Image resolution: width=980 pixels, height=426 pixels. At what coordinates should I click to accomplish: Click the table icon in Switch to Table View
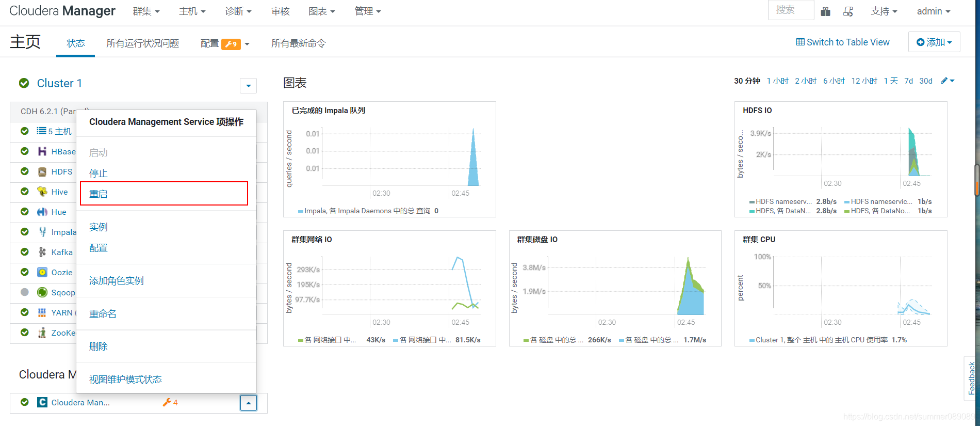click(x=800, y=42)
